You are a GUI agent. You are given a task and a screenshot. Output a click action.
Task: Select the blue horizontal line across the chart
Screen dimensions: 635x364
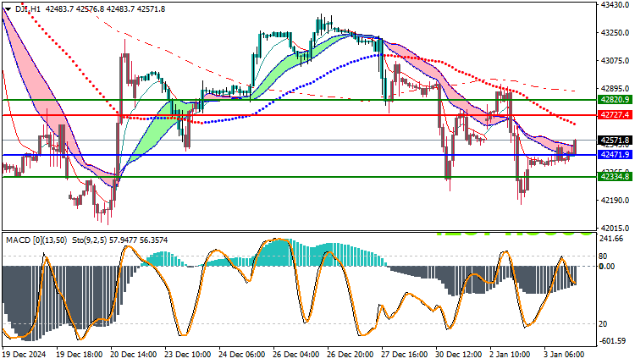click(300, 155)
